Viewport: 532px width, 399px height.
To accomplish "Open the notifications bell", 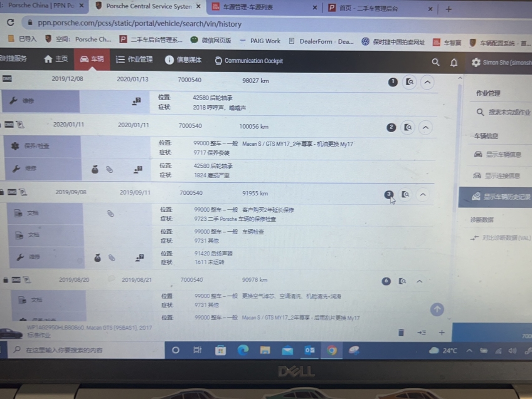I will tap(454, 62).
